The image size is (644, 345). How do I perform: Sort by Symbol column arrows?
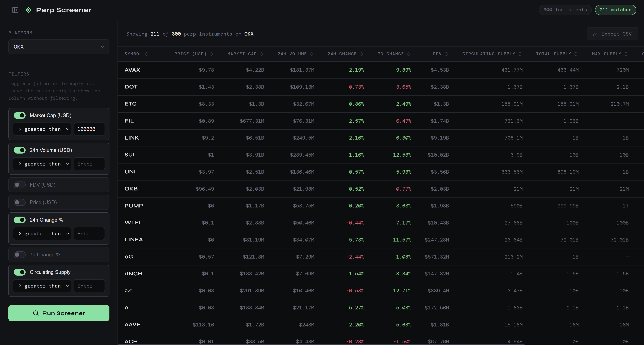pyautogui.click(x=147, y=54)
